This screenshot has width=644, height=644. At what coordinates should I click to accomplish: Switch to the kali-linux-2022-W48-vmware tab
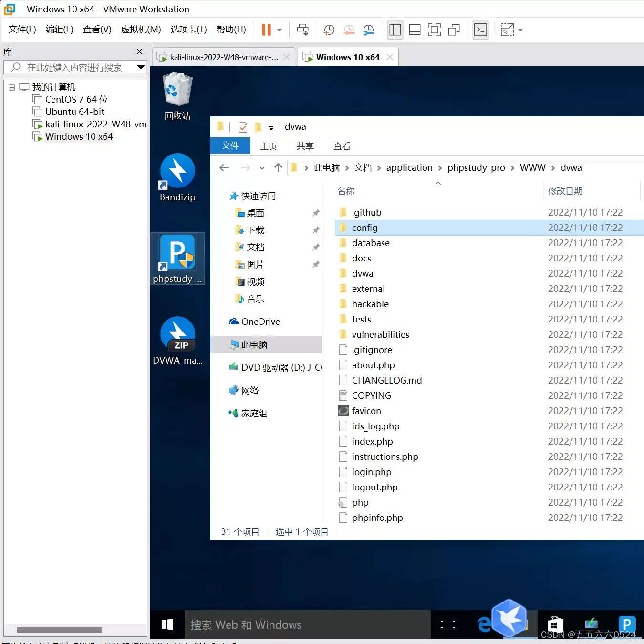tap(223, 57)
